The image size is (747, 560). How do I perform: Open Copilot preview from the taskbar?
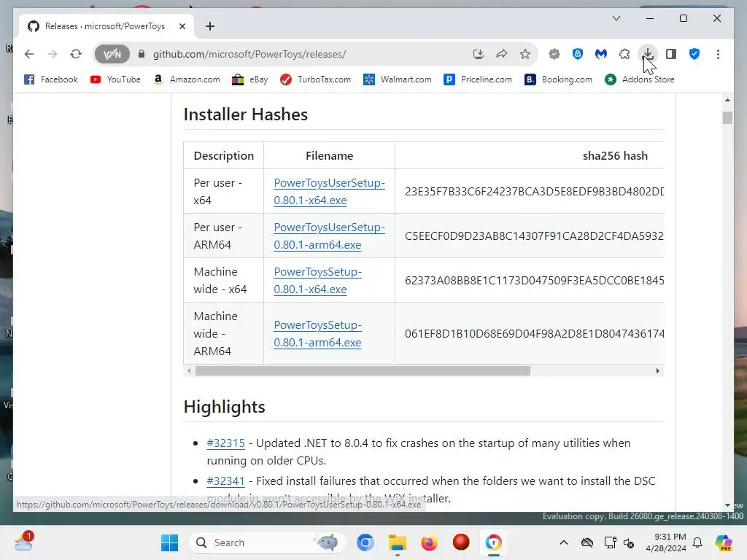724,542
